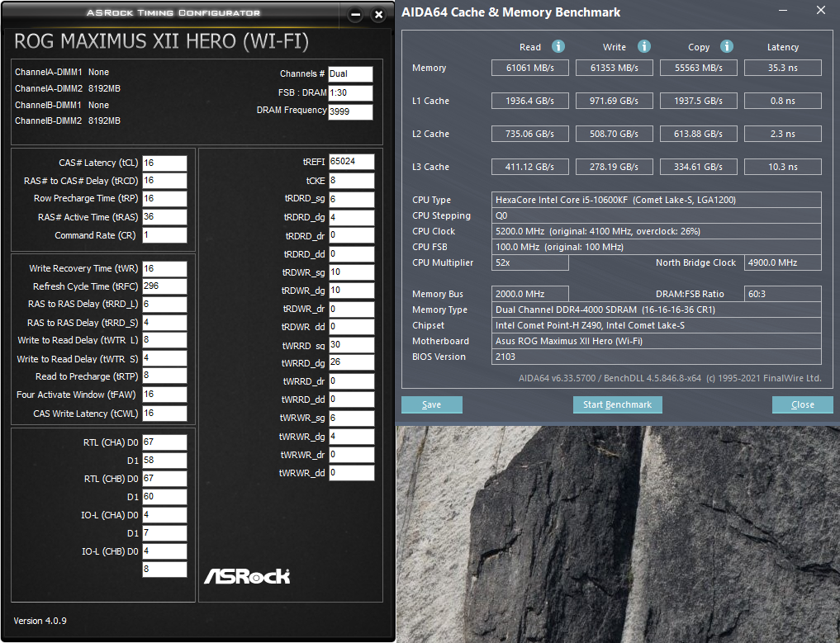
Task: Click the tRDRD_sg field
Action: click(x=351, y=199)
